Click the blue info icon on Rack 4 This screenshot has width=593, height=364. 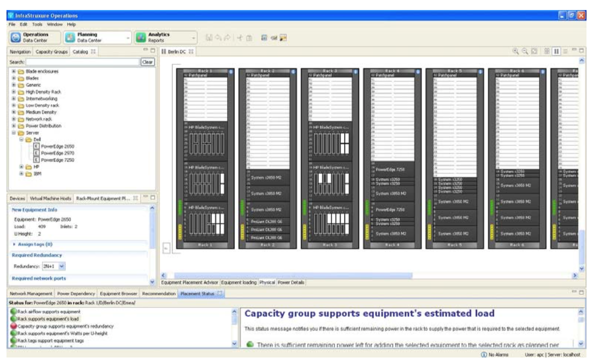click(x=418, y=71)
